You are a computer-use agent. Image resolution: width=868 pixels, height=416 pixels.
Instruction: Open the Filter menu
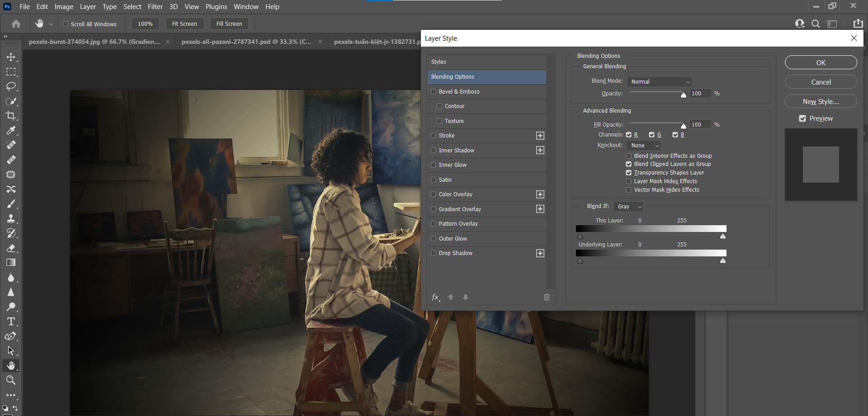pos(155,6)
